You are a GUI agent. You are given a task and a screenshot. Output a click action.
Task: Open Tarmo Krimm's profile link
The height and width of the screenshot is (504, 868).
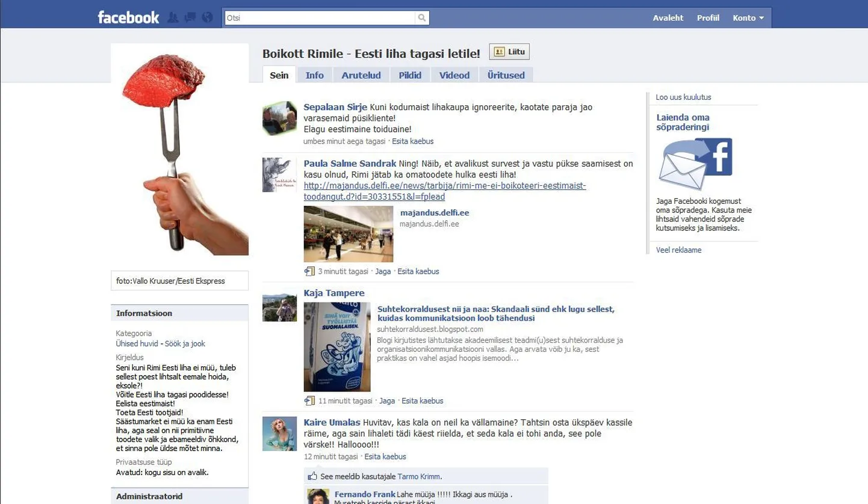coord(419,476)
